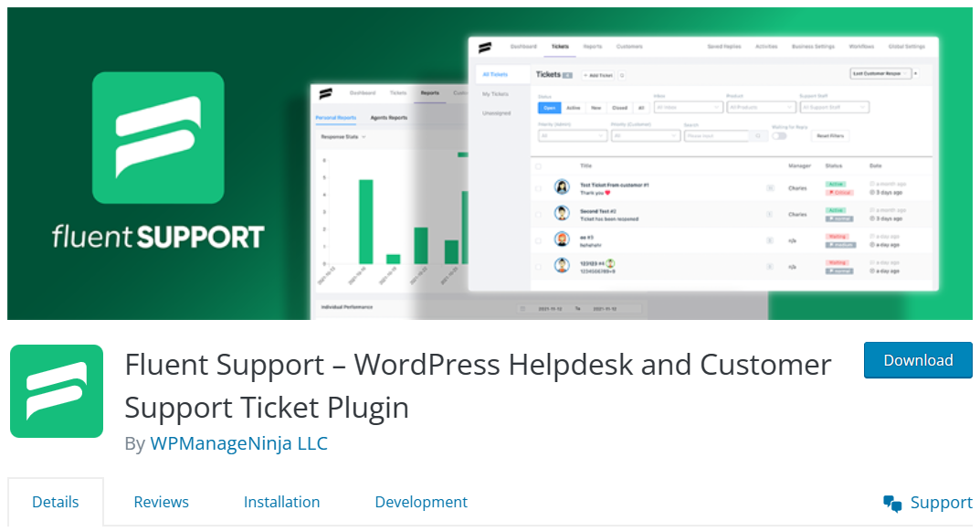Click the magnifier icon inside the Search filter field
The image size is (980, 532).
click(758, 136)
